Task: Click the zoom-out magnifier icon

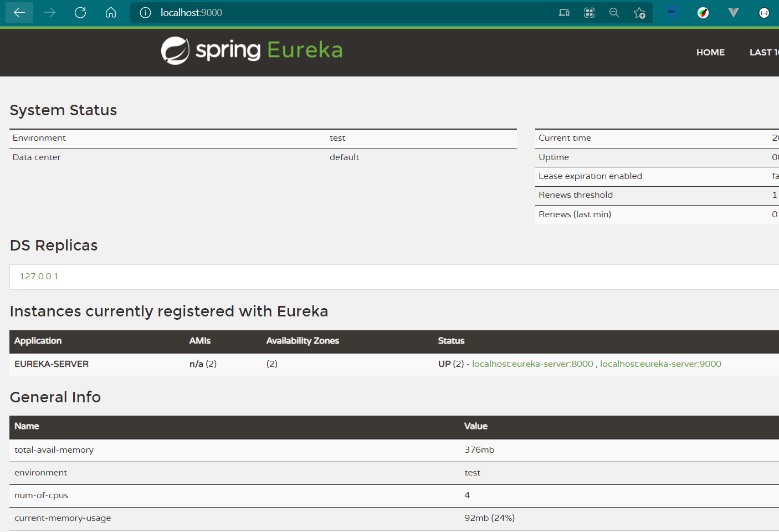Action: tap(614, 13)
